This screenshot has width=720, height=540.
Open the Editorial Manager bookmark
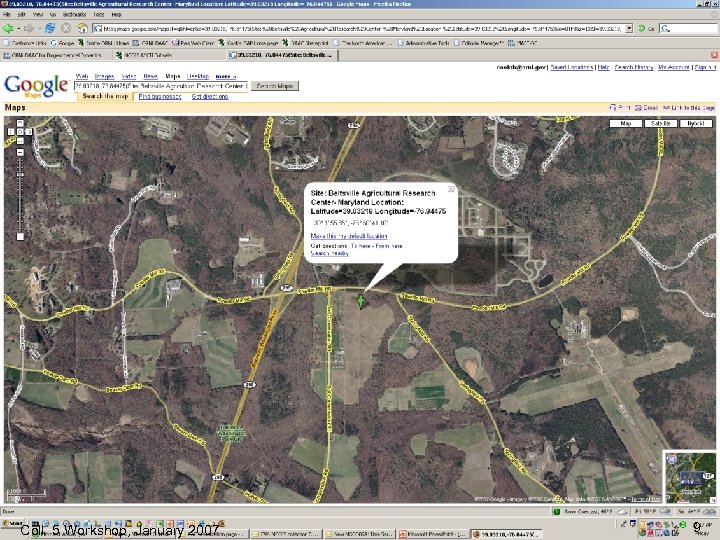click(x=479, y=43)
